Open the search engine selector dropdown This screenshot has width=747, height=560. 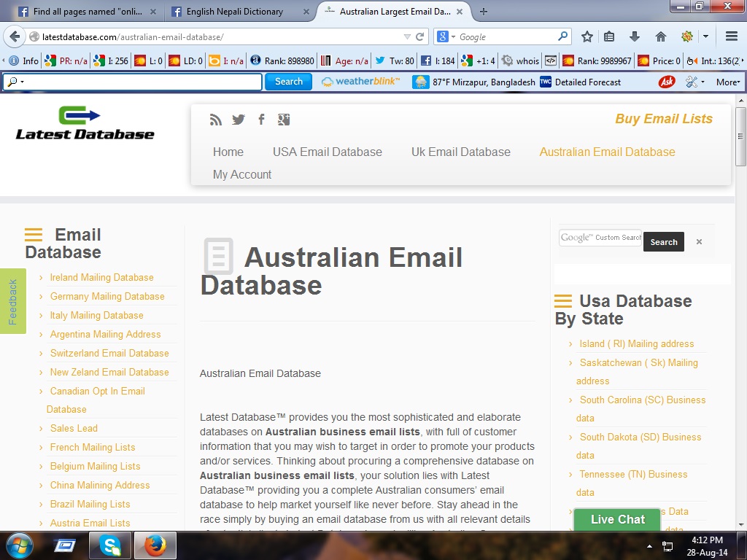pos(453,36)
